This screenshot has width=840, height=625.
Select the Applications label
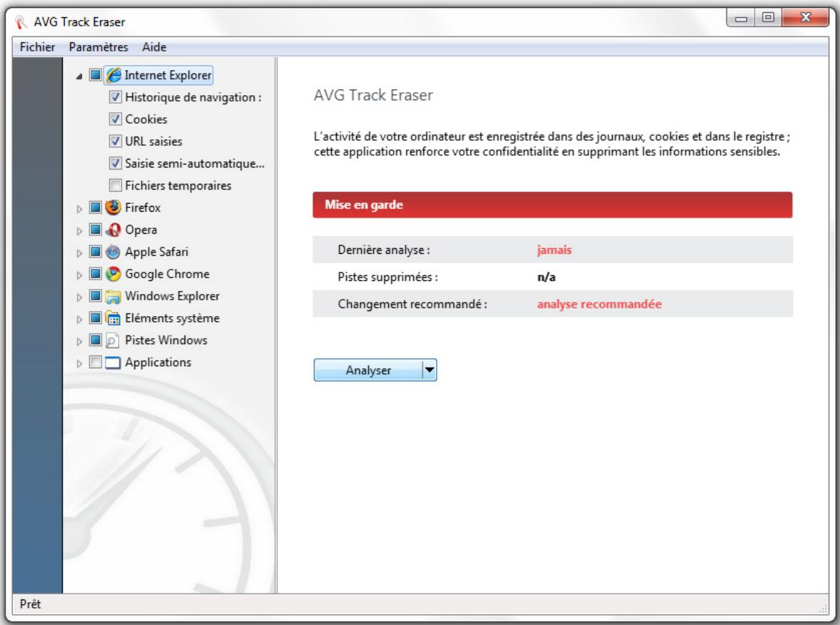coord(158,363)
